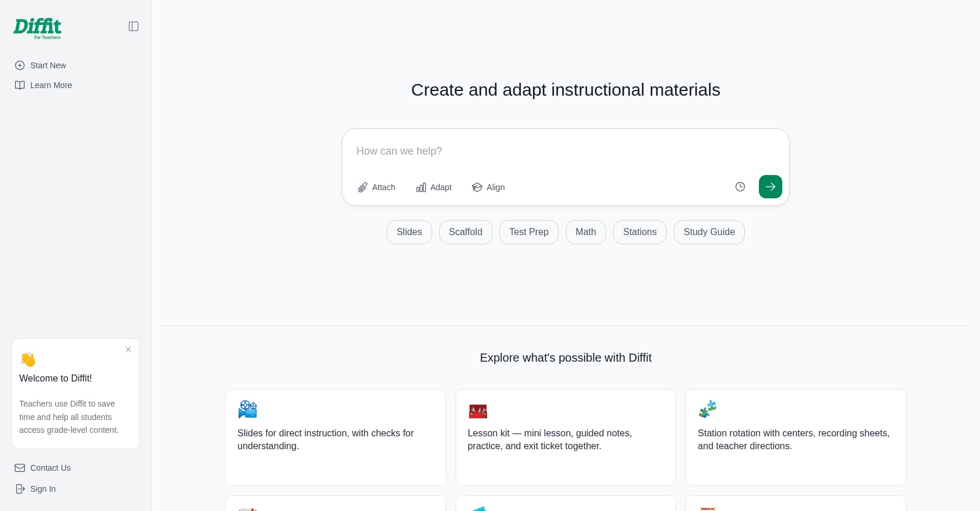Click the Start New plus icon
Viewport: 980px width, 511px height.
20,65
